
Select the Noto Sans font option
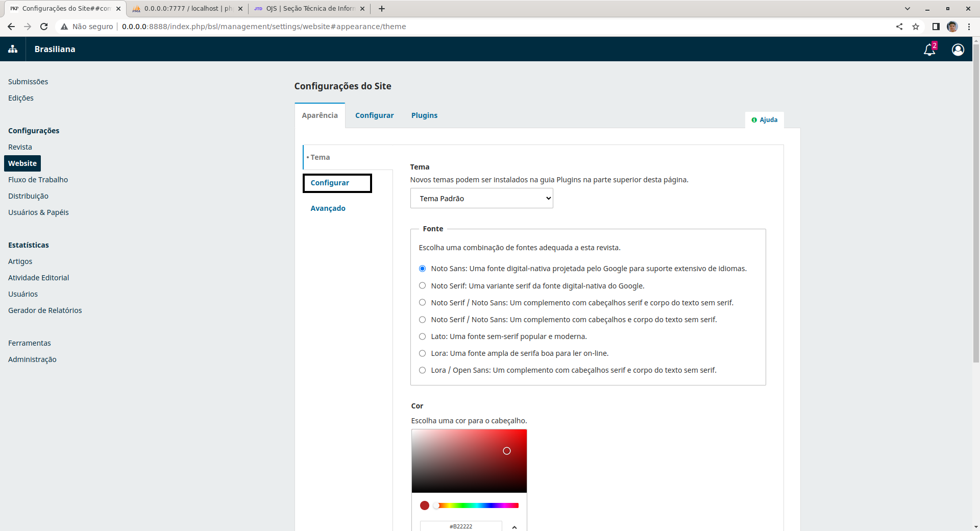(422, 269)
